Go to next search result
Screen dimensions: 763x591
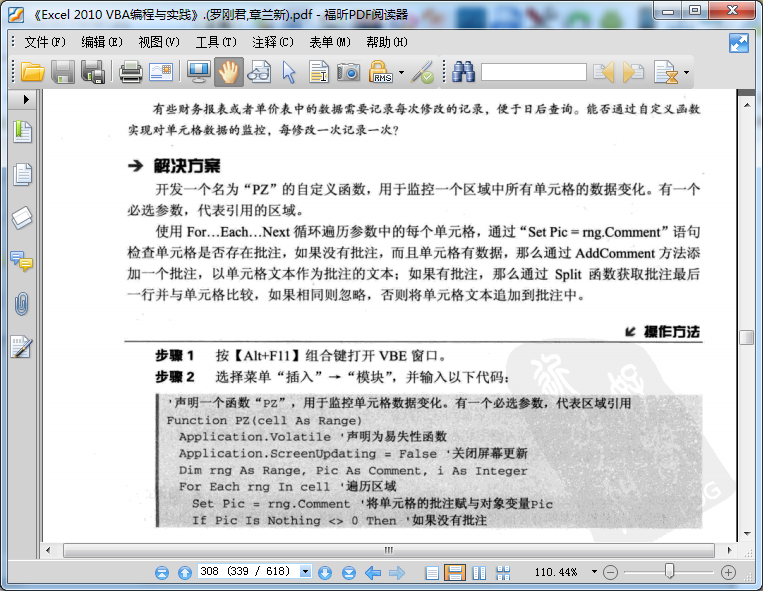633,72
